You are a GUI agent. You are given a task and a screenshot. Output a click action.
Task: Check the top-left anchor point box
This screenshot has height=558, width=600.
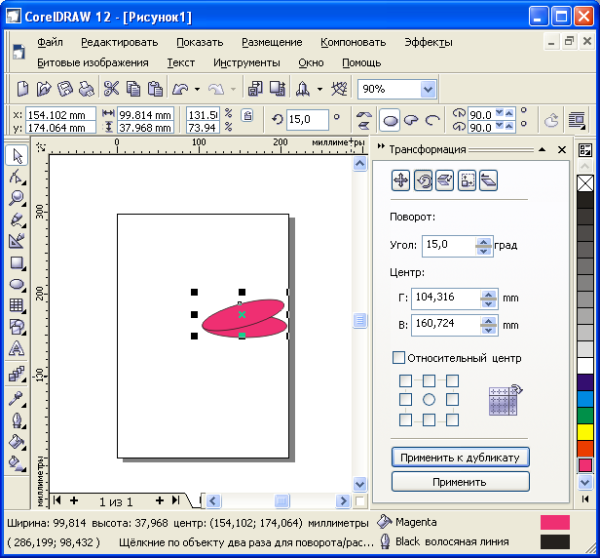tap(406, 380)
